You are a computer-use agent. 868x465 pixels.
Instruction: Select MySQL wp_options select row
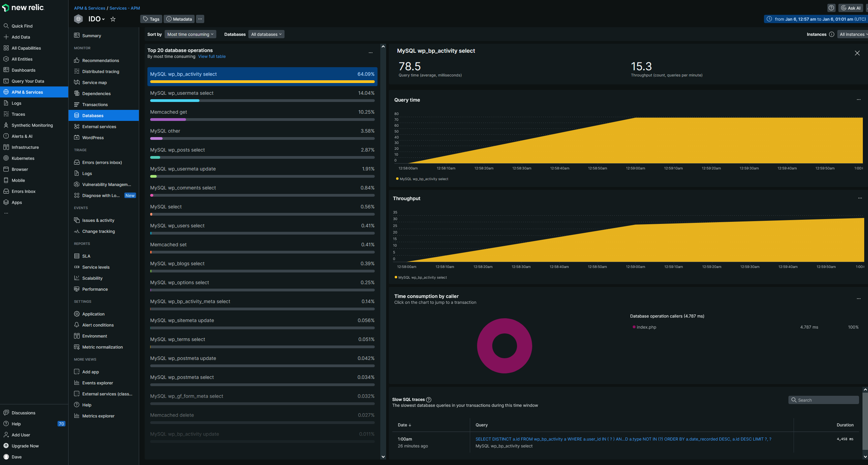[262, 286]
